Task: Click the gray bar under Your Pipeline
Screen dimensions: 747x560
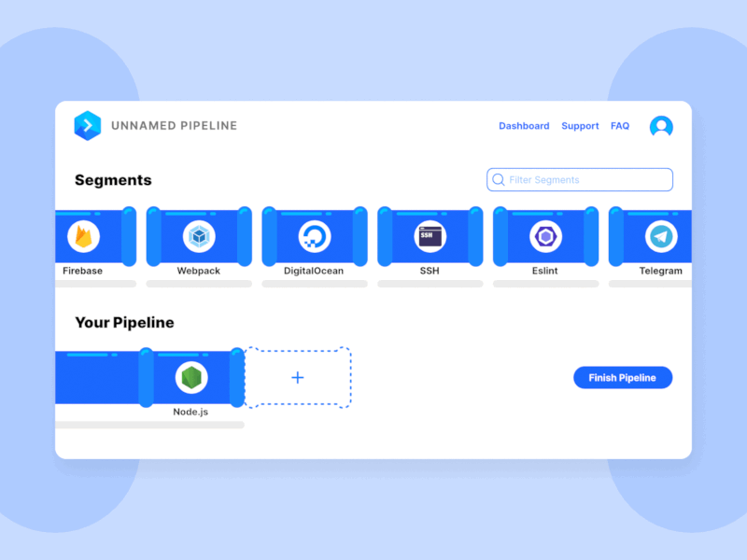Action: [150, 425]
